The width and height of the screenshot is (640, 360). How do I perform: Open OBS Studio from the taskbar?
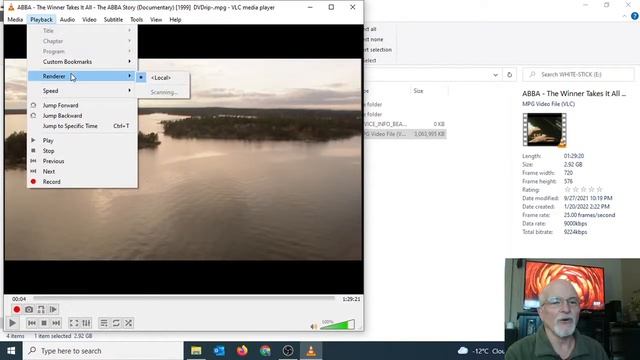[x=288, y=351]
